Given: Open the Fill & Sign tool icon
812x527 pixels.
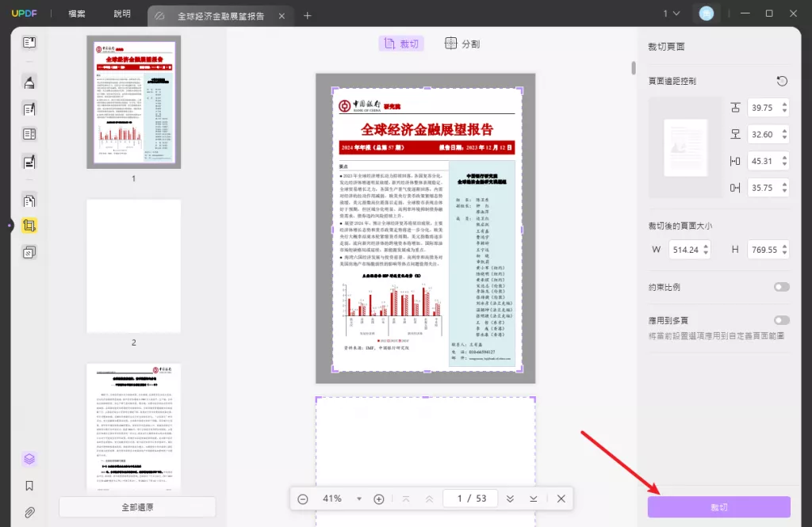Looking at the screenshot, I should point(29,162).
